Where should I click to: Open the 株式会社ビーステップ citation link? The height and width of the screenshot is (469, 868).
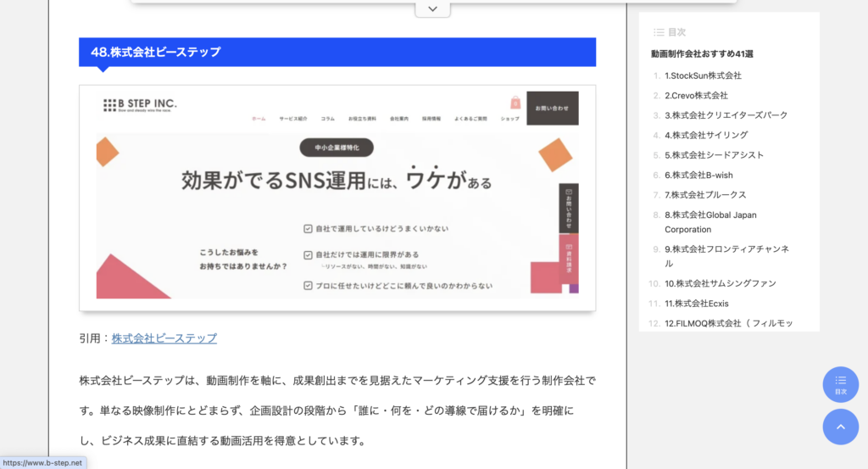pyautogui.click(x=164, y=338)
